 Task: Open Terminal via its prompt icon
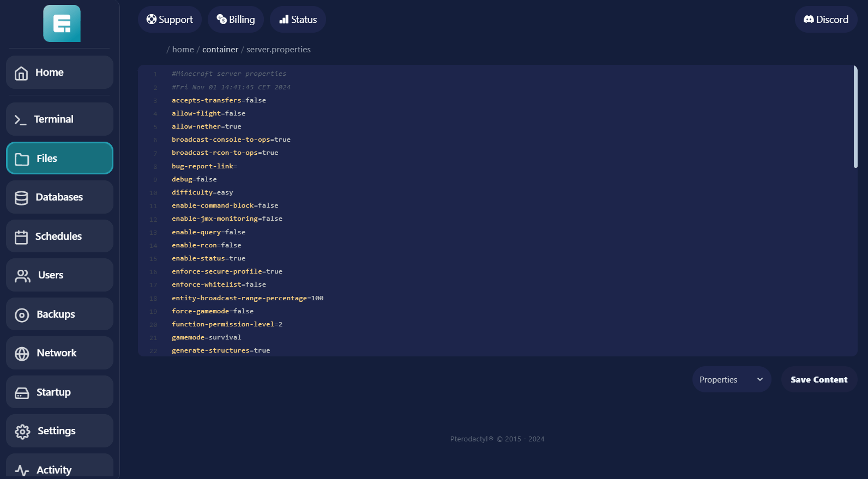[x=20, y=120]
